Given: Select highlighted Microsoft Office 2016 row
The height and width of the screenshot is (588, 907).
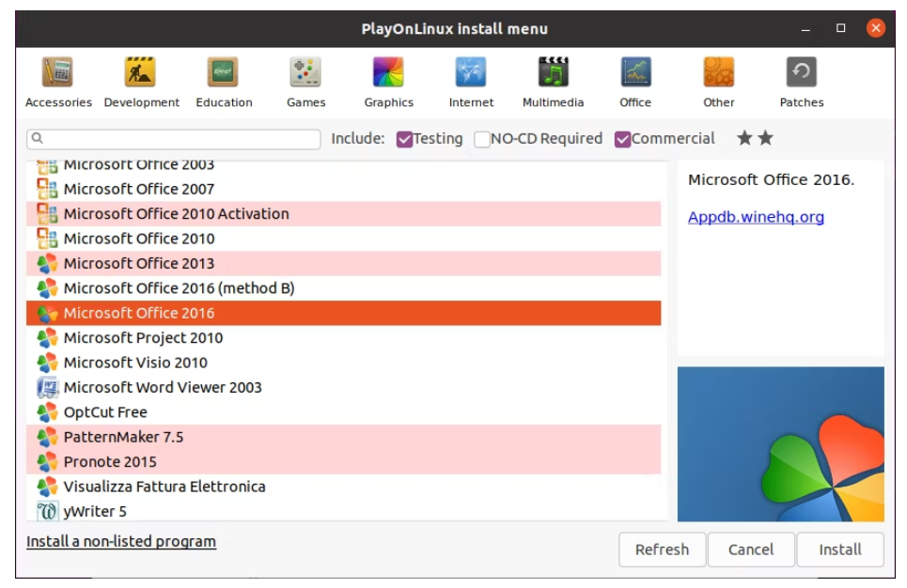Looking at the screenshot, I should [344, 313].
